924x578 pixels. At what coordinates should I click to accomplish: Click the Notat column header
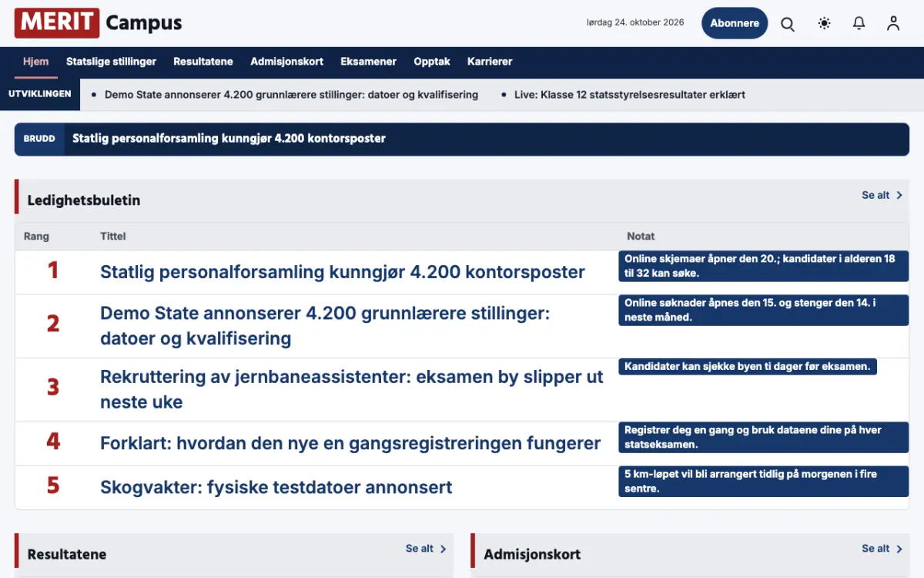pyautogui.click(x=641, y=237)
